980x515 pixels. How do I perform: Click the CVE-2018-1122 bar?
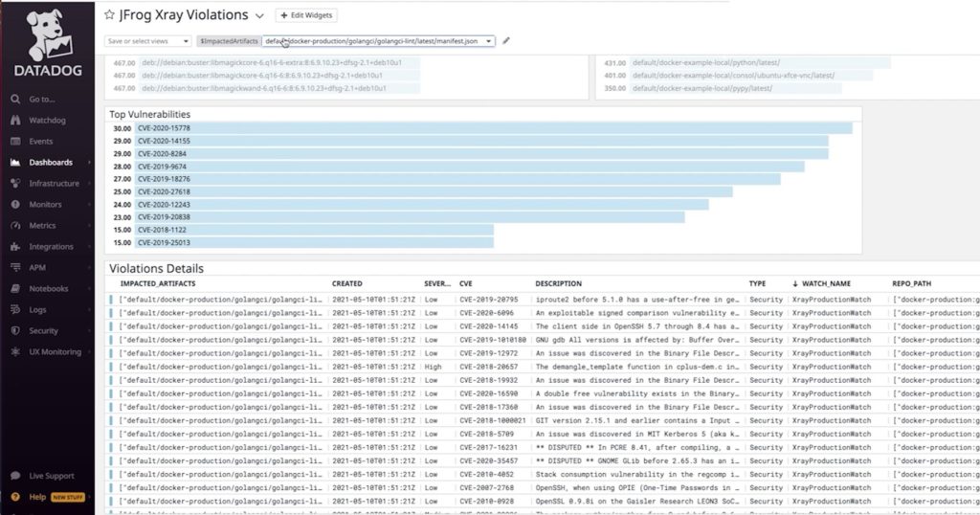point(314,230)
